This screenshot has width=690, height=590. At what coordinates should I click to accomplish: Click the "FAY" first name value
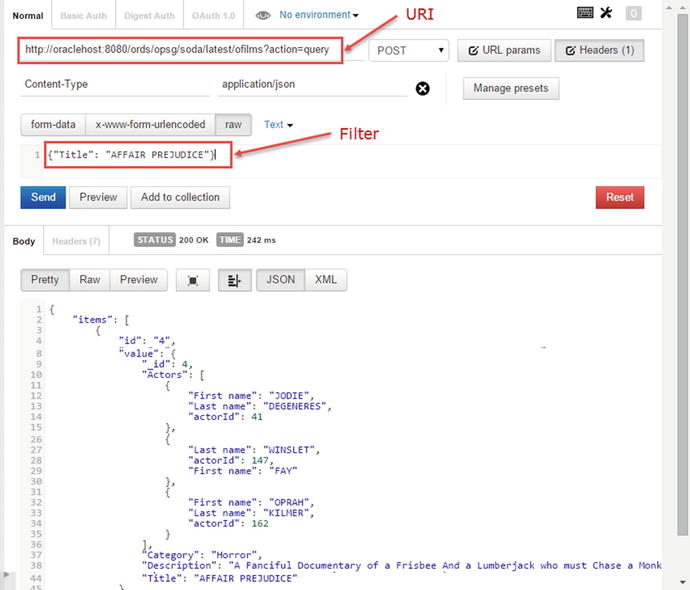[283, 471]
